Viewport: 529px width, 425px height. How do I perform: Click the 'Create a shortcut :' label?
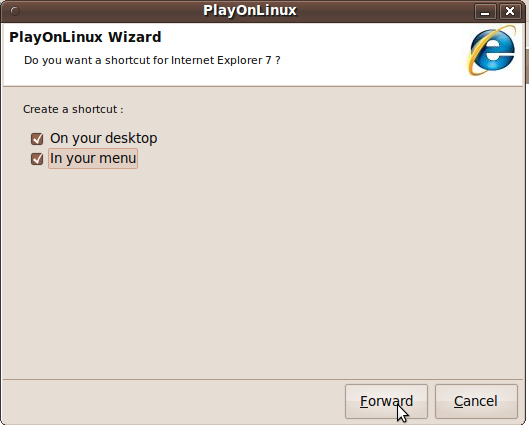pyautogui.click(x=73, y=109)
